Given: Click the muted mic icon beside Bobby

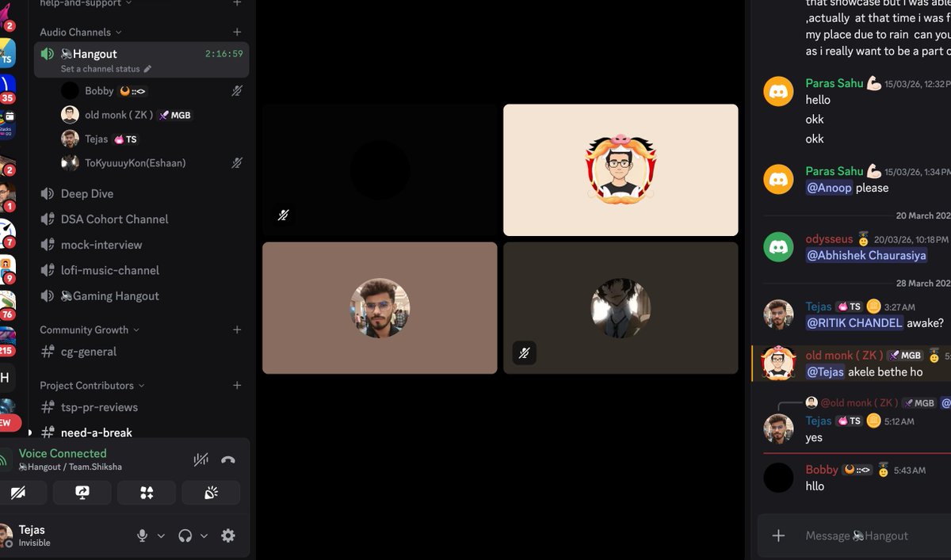Looking at the screenshot, I should tap(236, 91).
